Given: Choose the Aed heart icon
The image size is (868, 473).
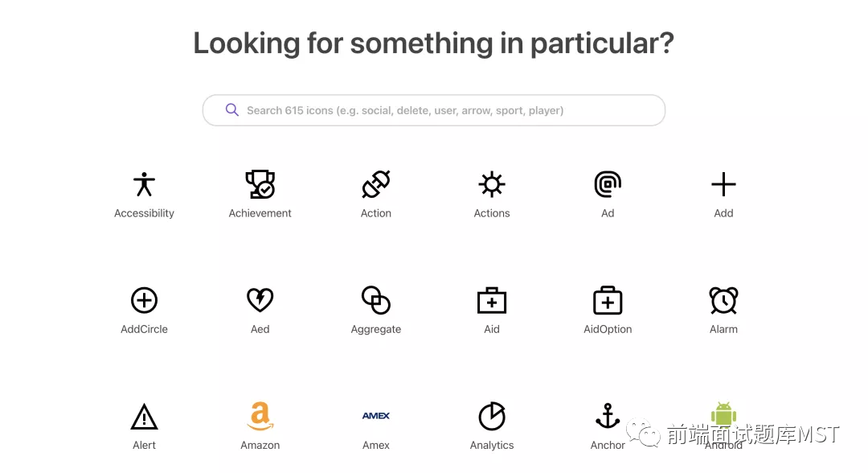Looking at the screenshot, I should coord(260,301).
